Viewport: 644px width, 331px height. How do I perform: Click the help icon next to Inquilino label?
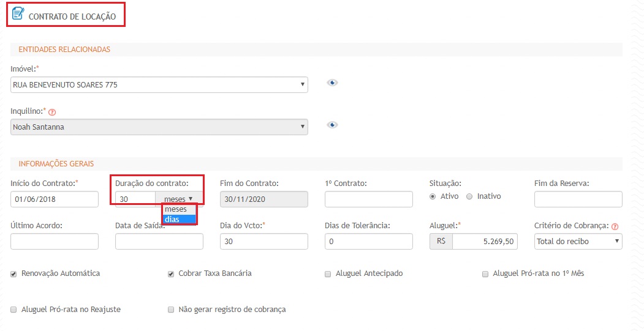52,112
